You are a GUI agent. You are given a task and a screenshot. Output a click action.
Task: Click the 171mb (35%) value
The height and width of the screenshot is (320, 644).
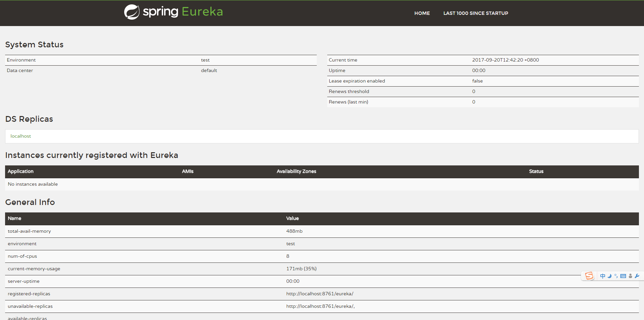pyautogui.click(x=302, y=269)
